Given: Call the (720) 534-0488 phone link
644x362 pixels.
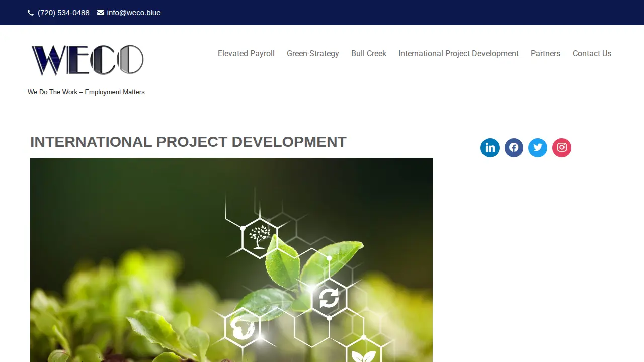Looking at the screenshot, I should [63, 13].
